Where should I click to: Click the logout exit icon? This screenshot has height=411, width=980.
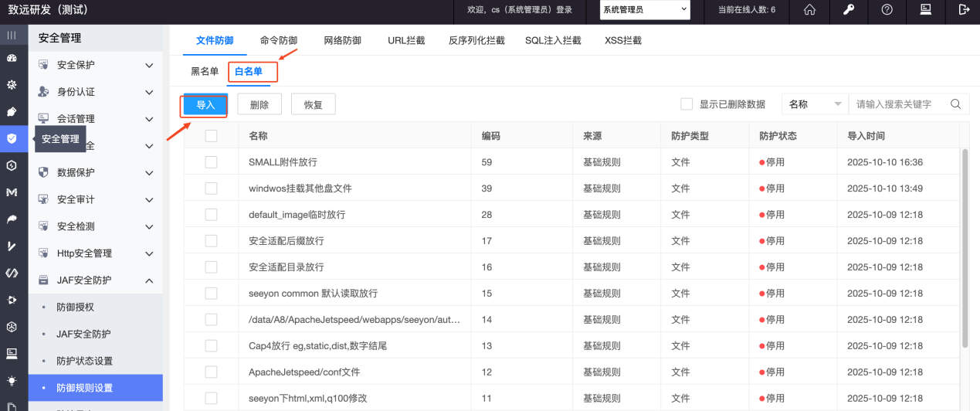click(963, 10)
